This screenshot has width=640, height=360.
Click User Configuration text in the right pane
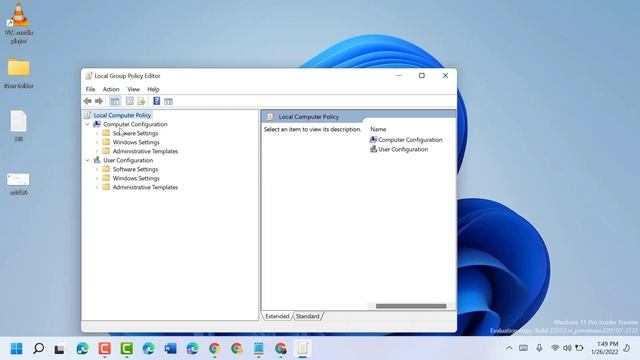coord(403,149)
